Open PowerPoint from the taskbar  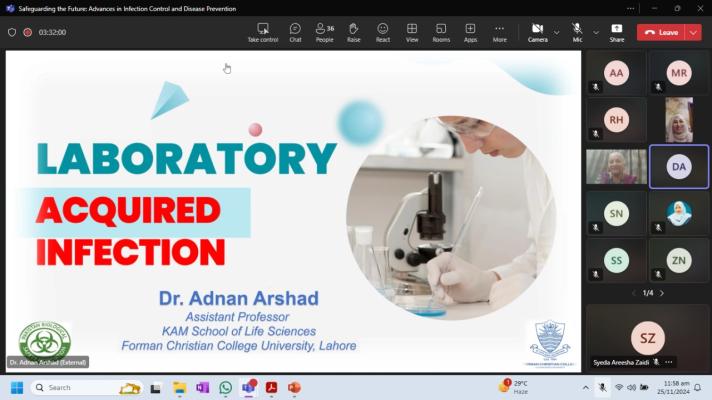294,387
